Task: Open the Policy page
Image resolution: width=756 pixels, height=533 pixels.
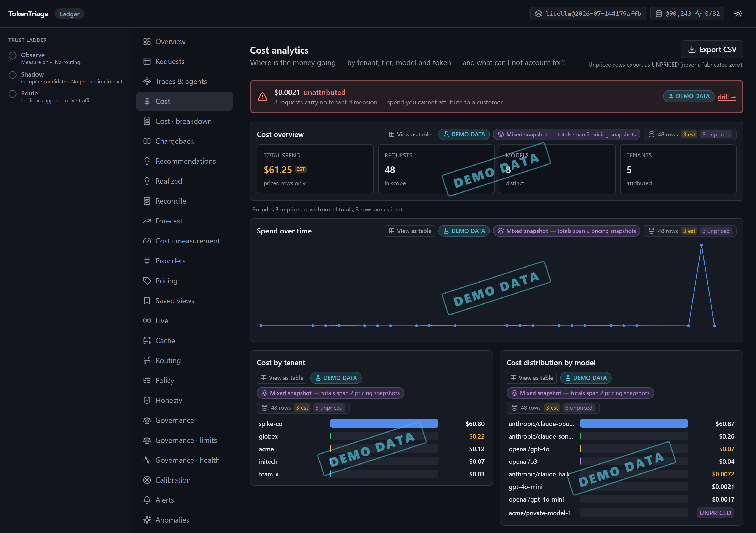Action: tap(184, 380)
